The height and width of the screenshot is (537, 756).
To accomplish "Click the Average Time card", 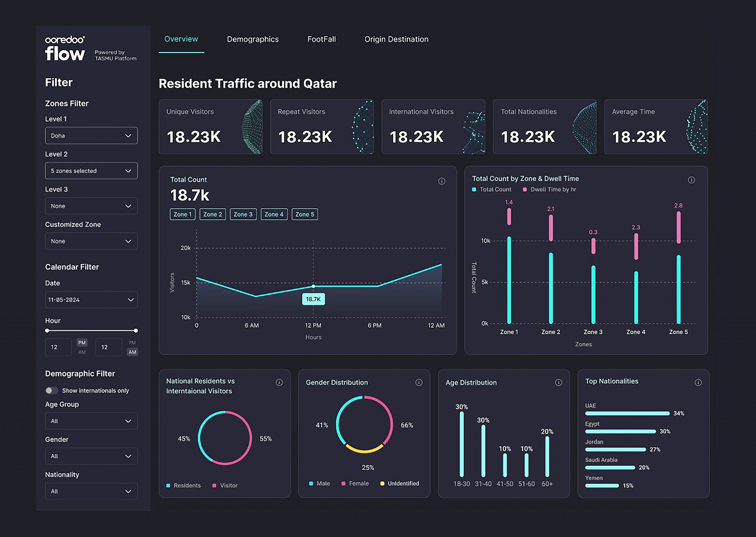I will point(656,127).
